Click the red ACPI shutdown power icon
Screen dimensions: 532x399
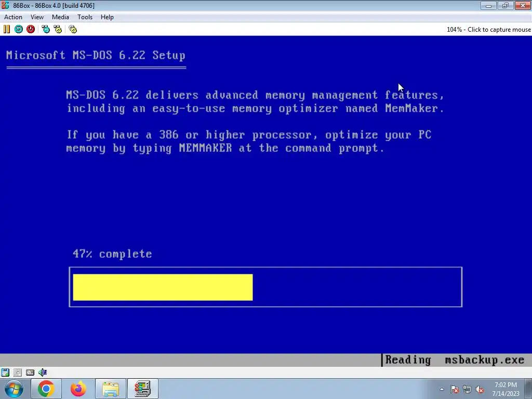pos(31,29)
